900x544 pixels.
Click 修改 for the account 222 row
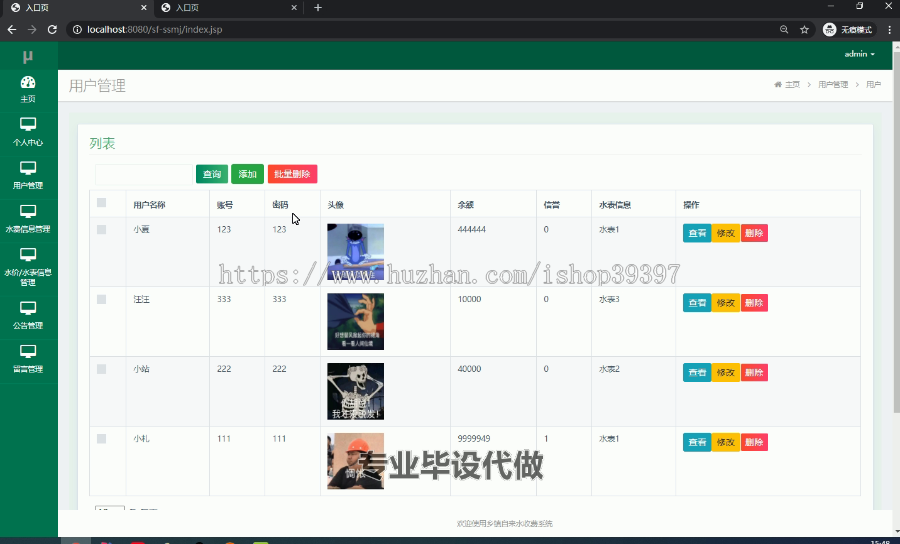[x=726, y=372]
